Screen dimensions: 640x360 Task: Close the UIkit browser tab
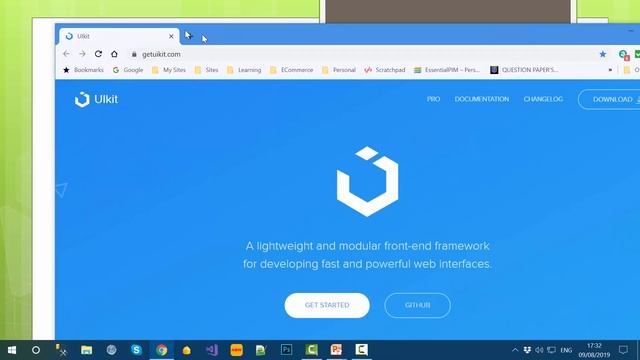tap(171, 36)
